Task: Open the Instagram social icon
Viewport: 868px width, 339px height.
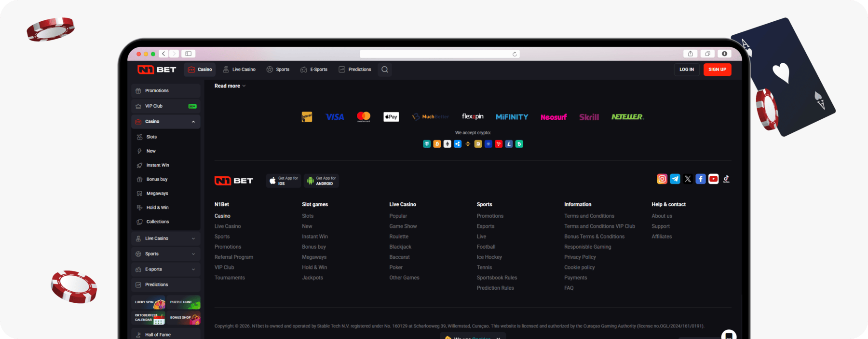Action: tap(662, 179)
